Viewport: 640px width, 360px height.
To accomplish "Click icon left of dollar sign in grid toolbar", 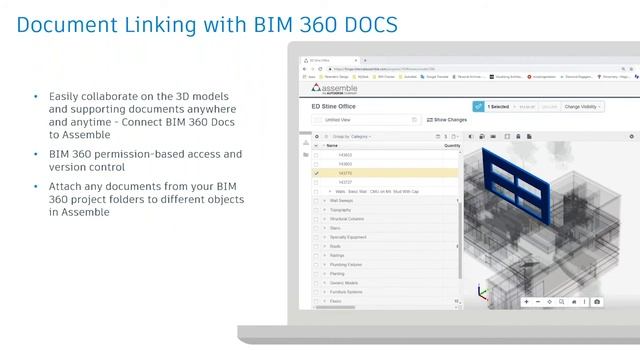I will [x=438, y=136].
